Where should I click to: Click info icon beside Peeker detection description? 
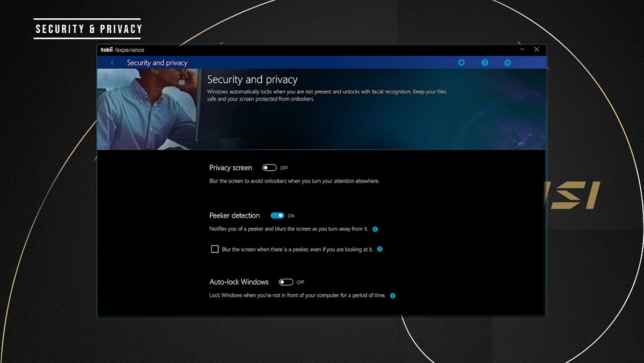pyautogui.click(x=375, y=229)
